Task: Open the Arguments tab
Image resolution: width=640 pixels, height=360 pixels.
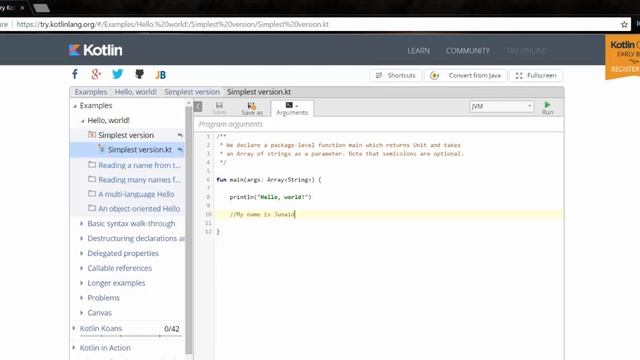Action: pos(292,109)
